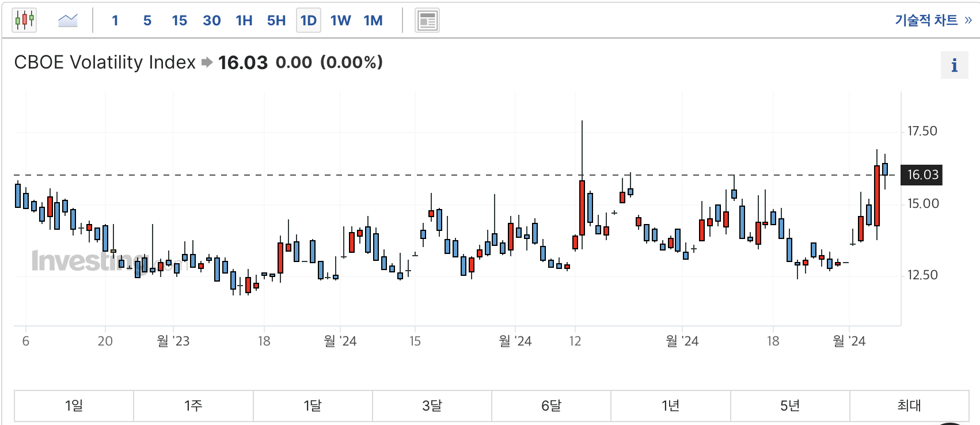Open the 기술적 차트 link
The image size is (980, 425).
pyautogui.click(x=933, y=20)
